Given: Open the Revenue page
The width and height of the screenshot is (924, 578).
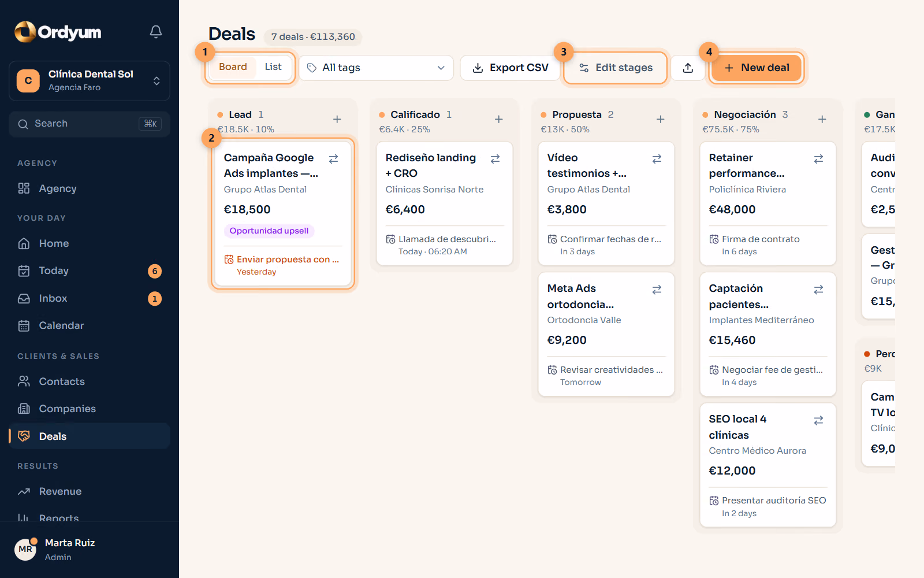Looking at the screenshot, I should pos(90,491).
